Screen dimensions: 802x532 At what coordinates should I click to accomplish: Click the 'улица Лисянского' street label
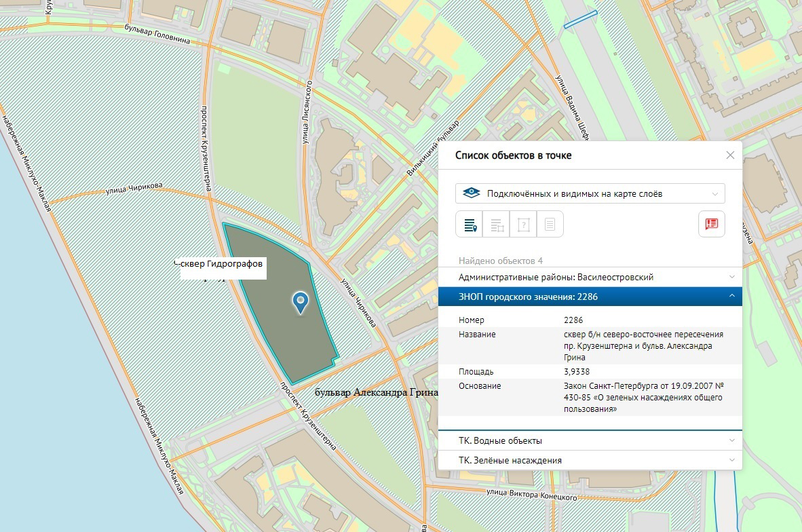point(307,112)
